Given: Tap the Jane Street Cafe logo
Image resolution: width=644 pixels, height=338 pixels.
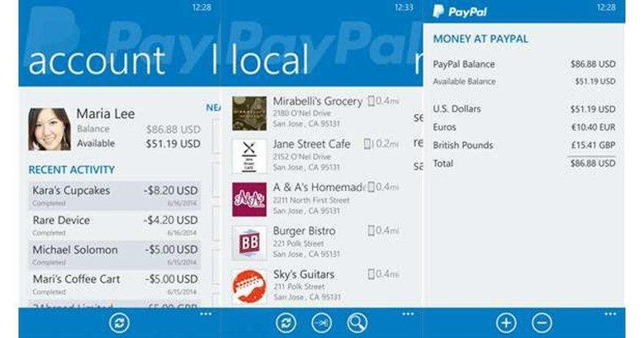Looking at the screenshot, I should [249, 156].
